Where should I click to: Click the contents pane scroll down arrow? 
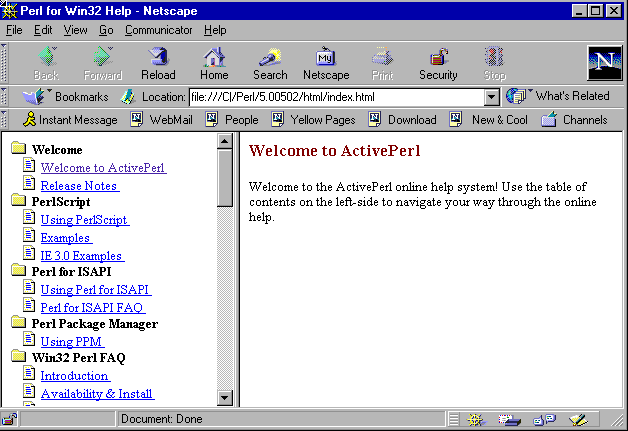click(225, 397)
